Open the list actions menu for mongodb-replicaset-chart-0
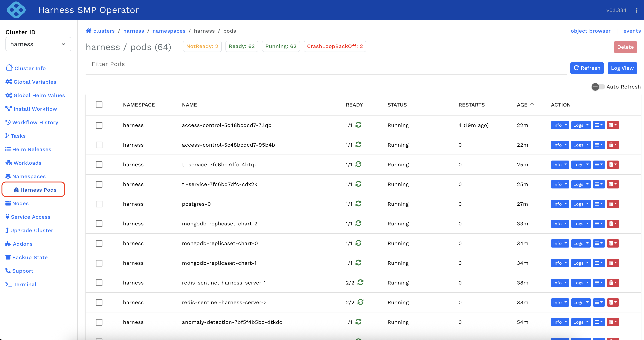 [x=599, y=244]
